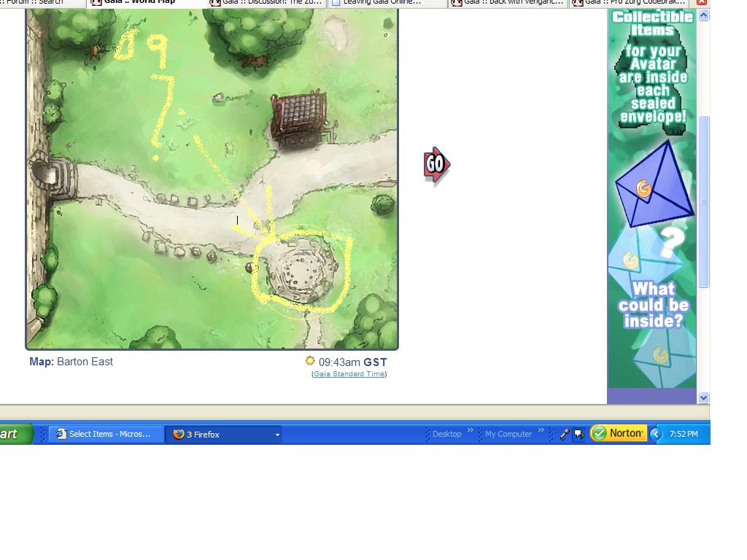Click the sun icon beside the time
Viewport: 747px width, 560px height.
click(x=310, y=361)
